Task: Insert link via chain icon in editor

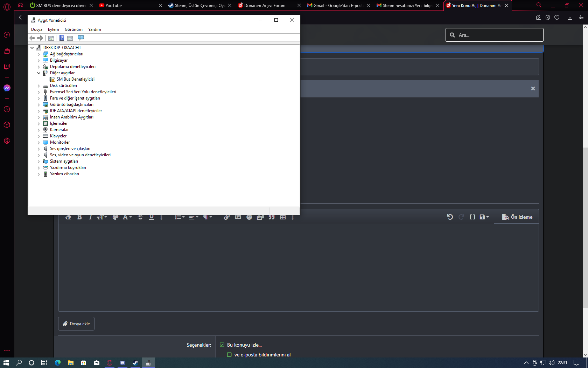Action: (x=227, y=217)
